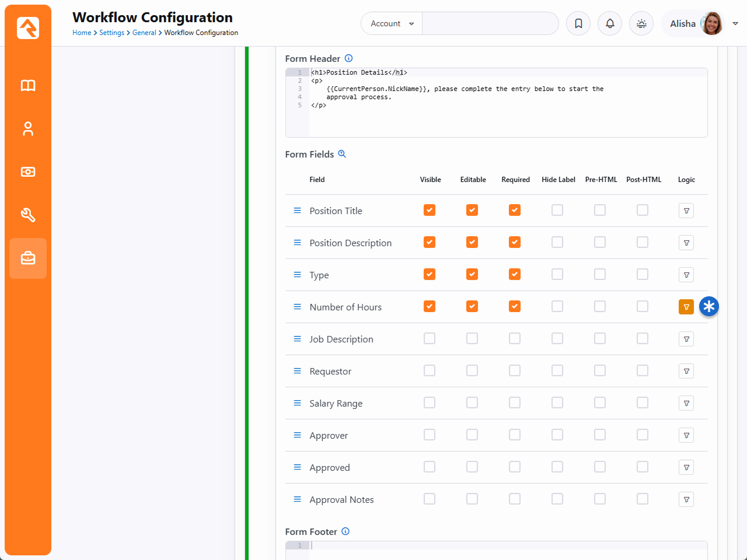Viewport: 747px width, 560px height.
Task: Click the Form Fields magnifier icon
Action: pyautogui.click(x=342, y=154)
